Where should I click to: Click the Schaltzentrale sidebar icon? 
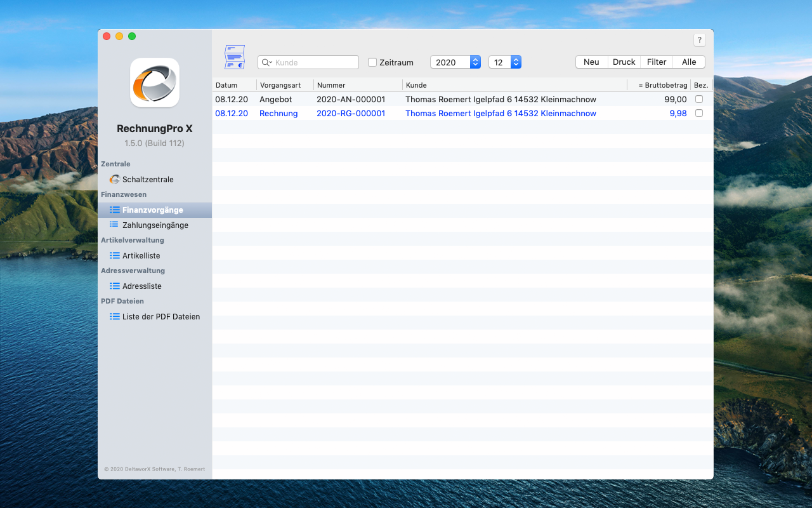coord(114,180)
